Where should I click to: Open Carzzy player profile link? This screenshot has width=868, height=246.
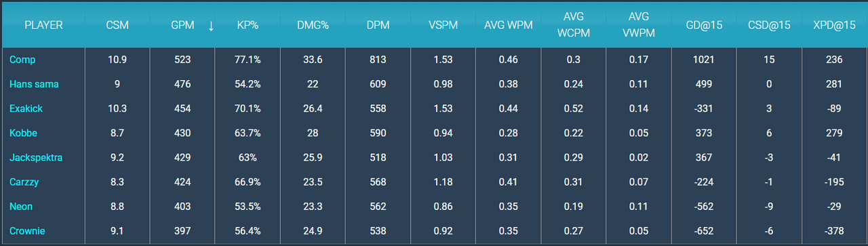[24, 182]
